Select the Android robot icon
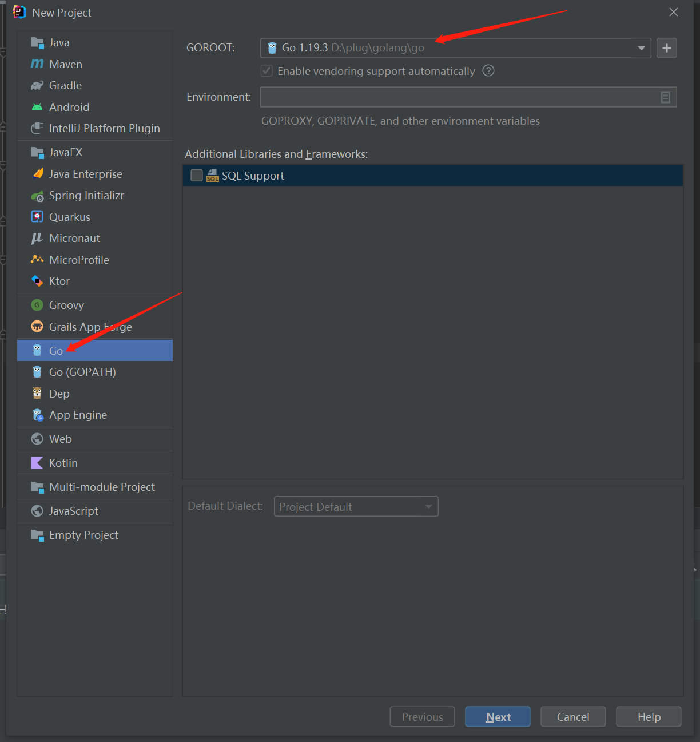This screenshot has width=700, height=742. coord(37,107)
